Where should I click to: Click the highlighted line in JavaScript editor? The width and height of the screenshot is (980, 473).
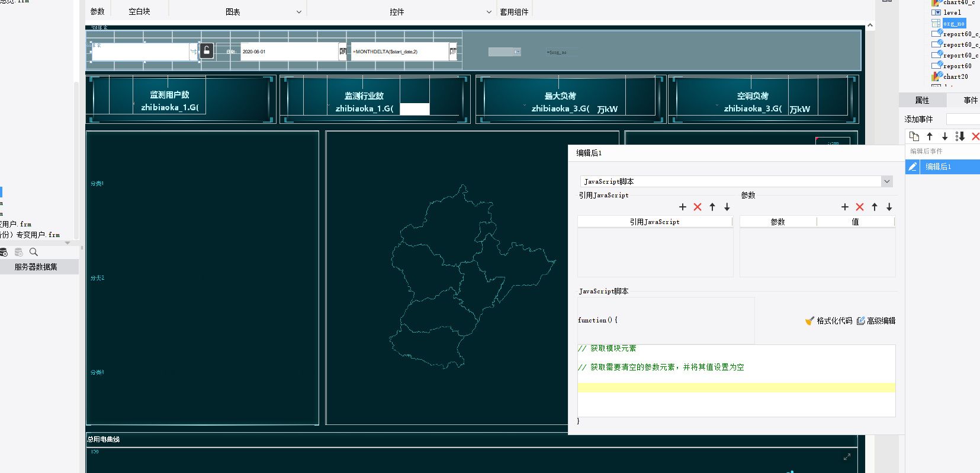736,387
